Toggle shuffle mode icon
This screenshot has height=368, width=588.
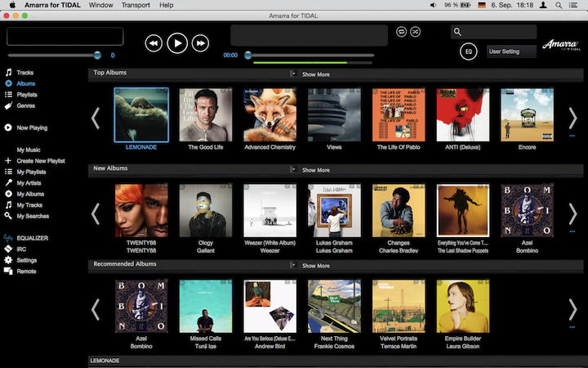[x=415, y=32]
